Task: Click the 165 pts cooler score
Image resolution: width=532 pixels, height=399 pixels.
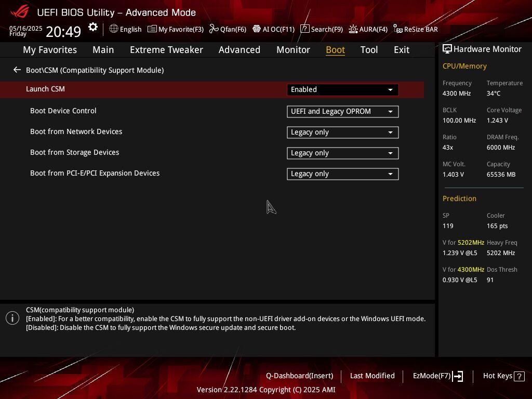Action: pos(497,226)
